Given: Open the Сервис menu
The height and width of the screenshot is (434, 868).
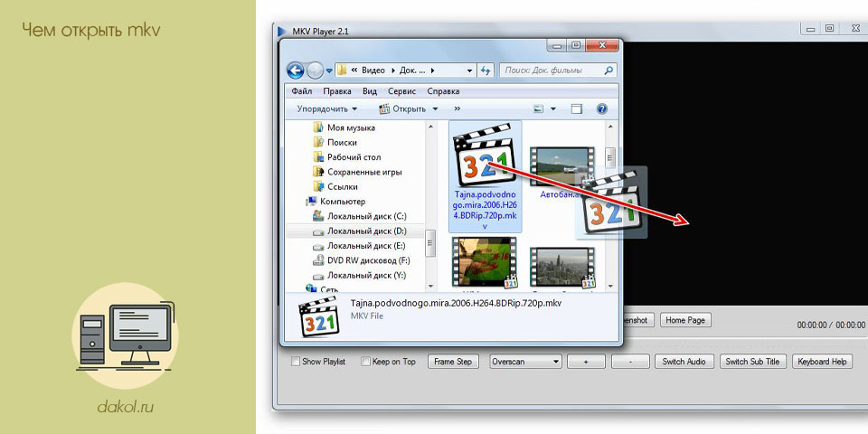Looking at the screenshot, I should tap(401, 91).
